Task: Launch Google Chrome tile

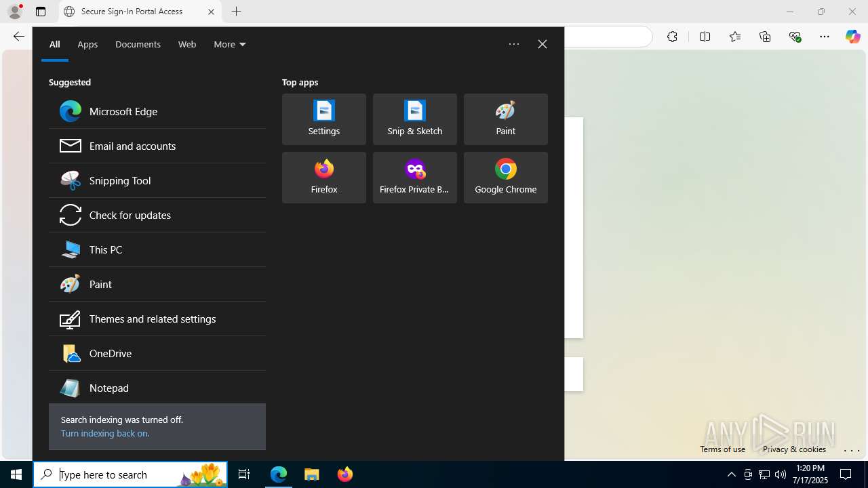Action: tap(506, 178)
